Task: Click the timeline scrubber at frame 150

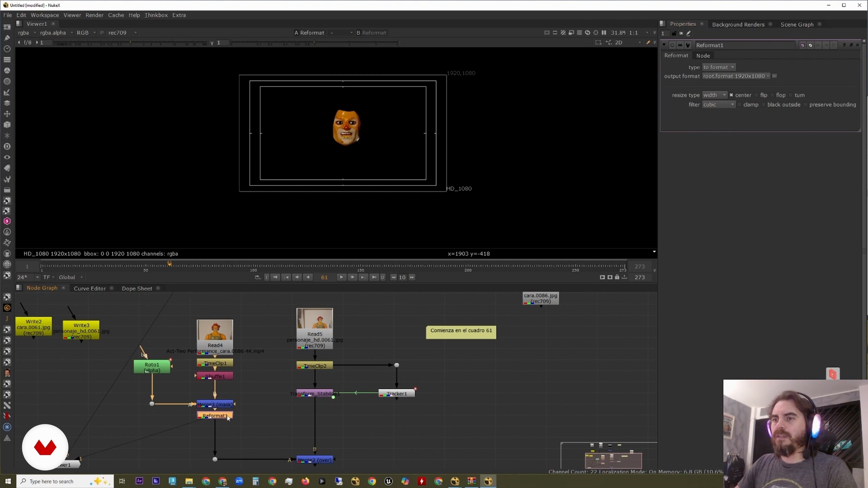Action: tap(360, 266)
